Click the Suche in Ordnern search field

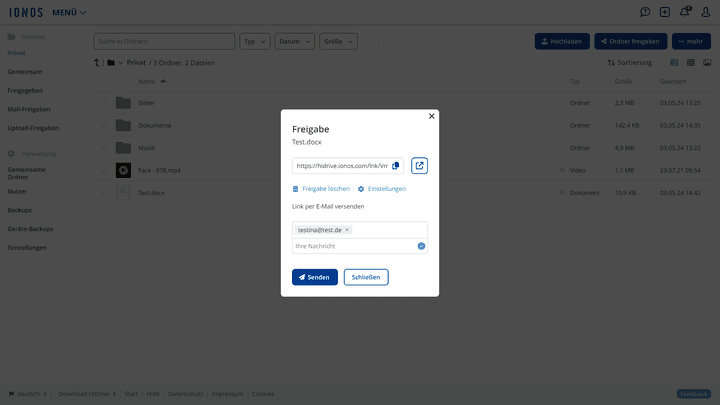pos(164,41)
